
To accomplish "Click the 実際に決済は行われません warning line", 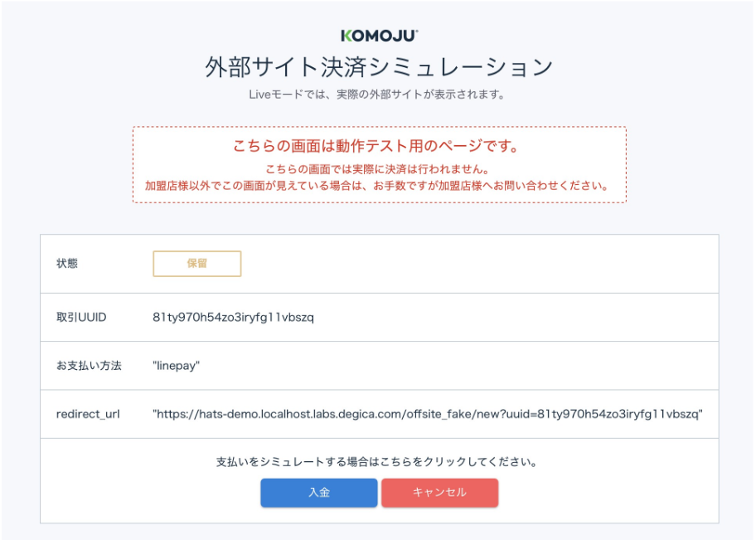I will [379, 170].
